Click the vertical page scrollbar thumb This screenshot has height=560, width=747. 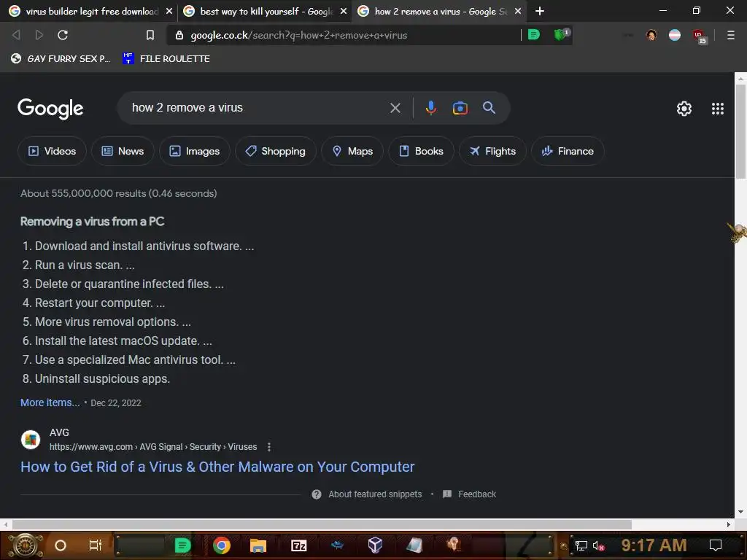(740, 132)
